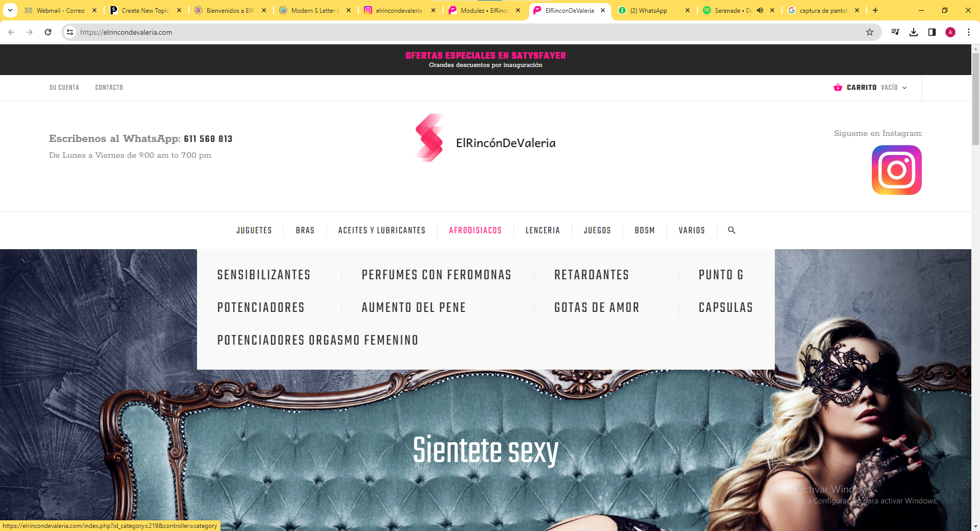Open the AFRODISIACOS menu

pyautogui.click(x=475, y=230)
